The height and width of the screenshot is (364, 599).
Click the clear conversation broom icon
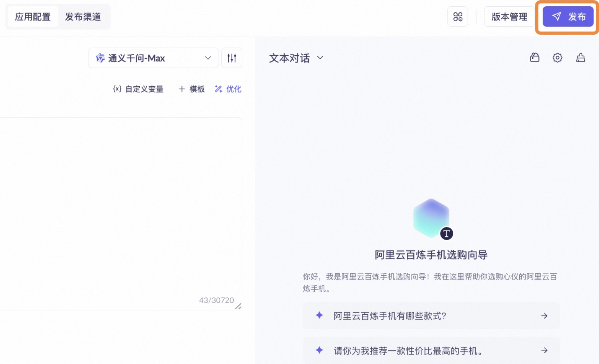click(581, 58)
